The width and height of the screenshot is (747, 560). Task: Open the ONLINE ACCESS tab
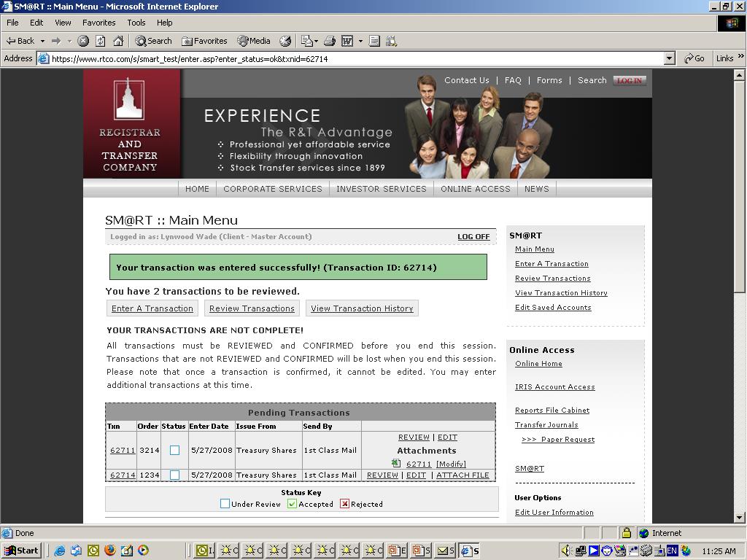pyautogui.click(x=476, y=189)
